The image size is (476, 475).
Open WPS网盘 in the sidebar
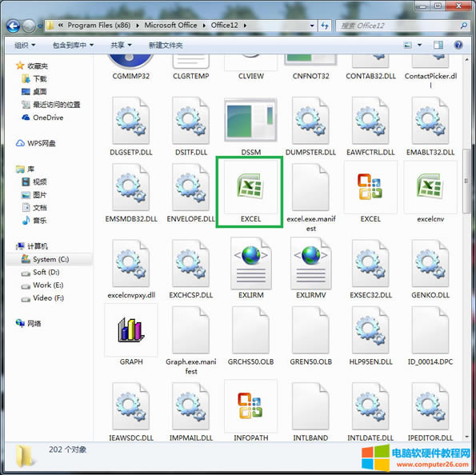pos(36,143)
